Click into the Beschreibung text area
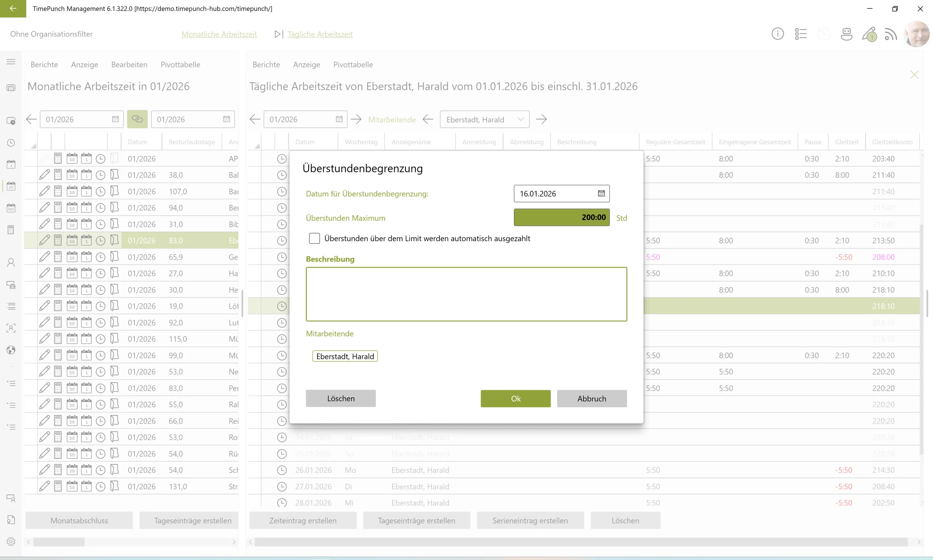 coord(466,294)
